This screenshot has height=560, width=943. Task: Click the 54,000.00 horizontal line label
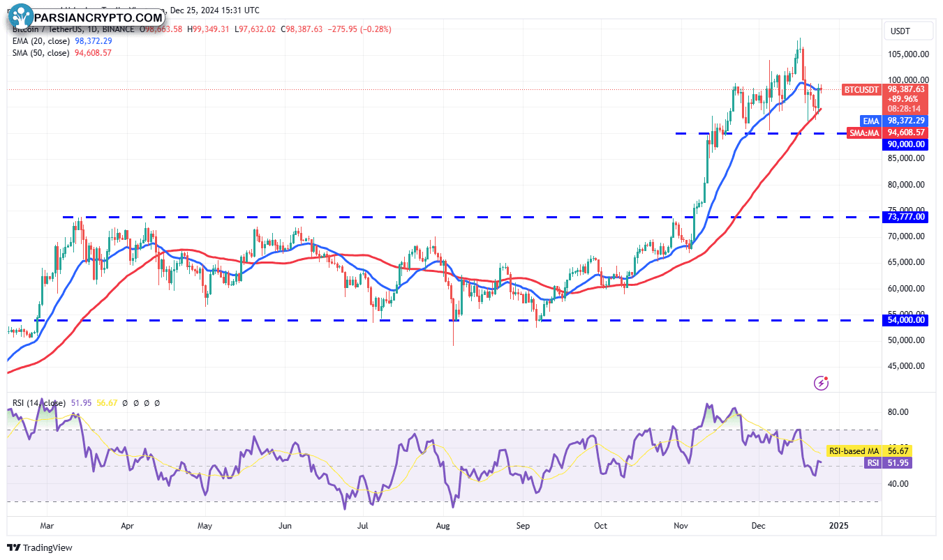coord(906,320)
